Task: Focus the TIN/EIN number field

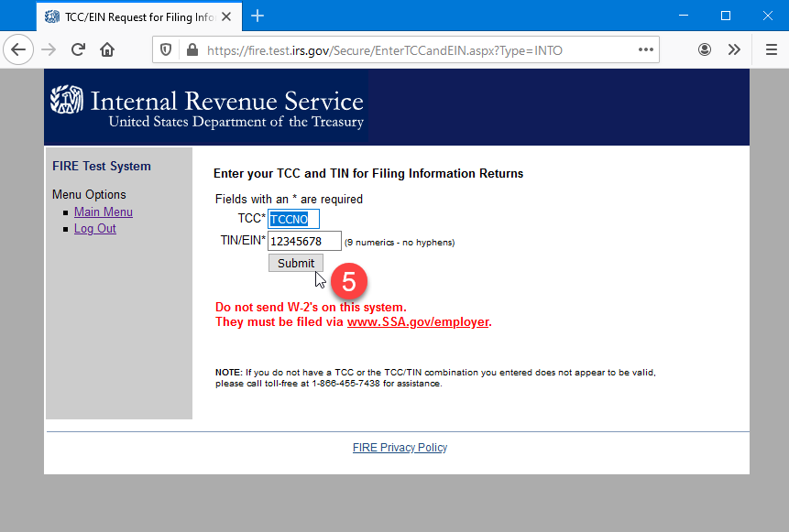Action: pos(304,242)
